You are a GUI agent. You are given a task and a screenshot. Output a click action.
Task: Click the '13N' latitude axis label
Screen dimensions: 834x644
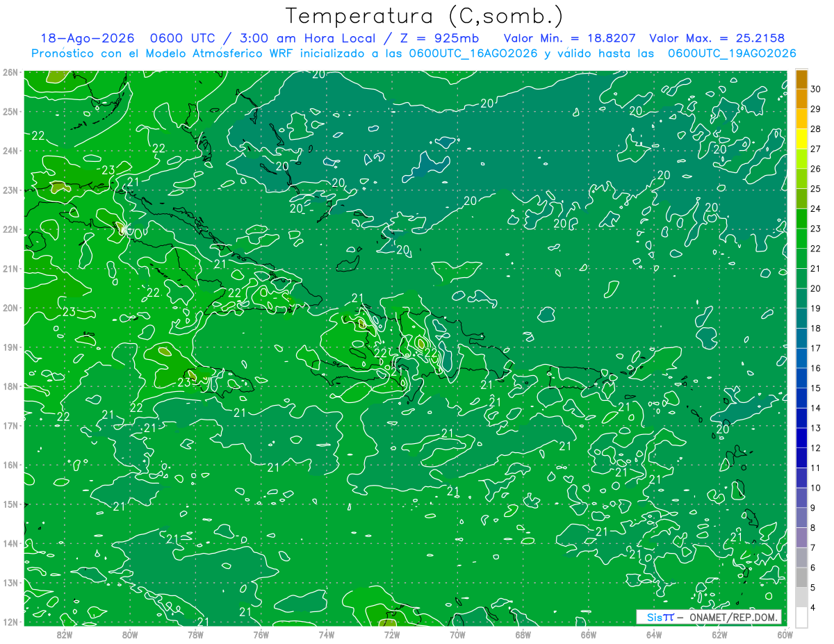[10, 582]
